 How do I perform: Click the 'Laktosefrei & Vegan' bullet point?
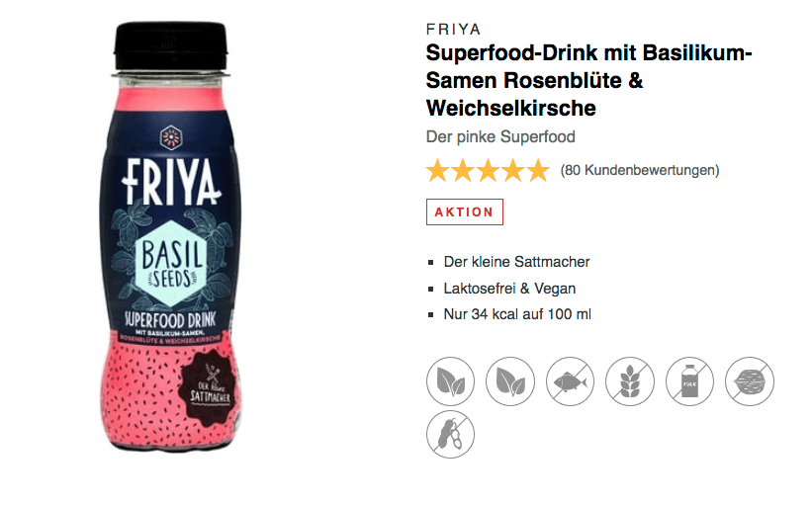(x=509, y=289)
